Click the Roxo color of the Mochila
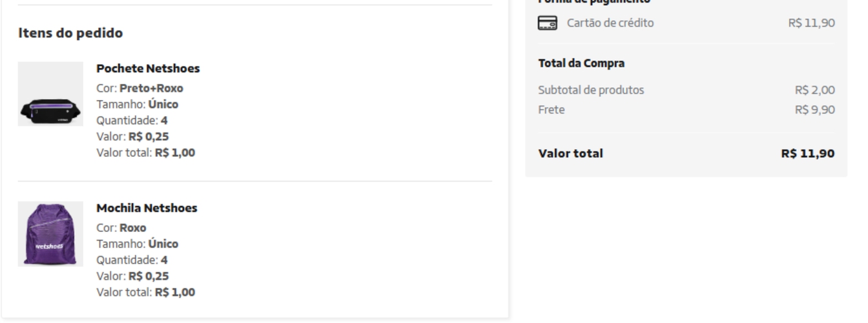This screenshot has width=868, height=323. pyautogui.click(x=132, y=228)
